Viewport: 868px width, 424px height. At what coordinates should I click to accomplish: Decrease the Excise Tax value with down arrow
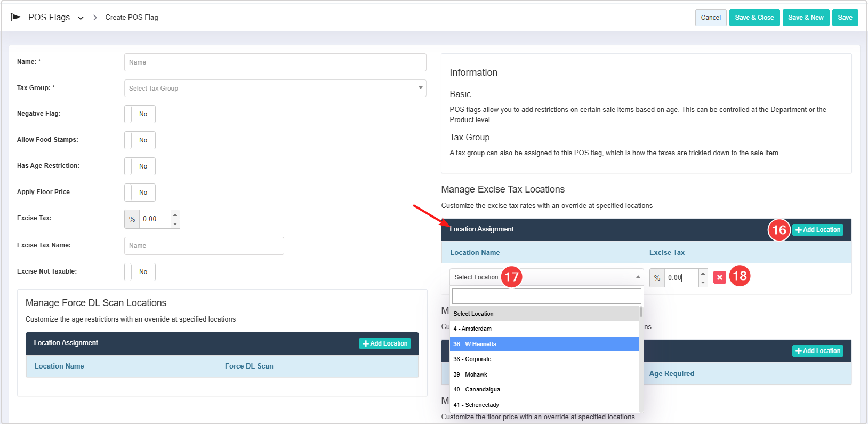[175, 224]
